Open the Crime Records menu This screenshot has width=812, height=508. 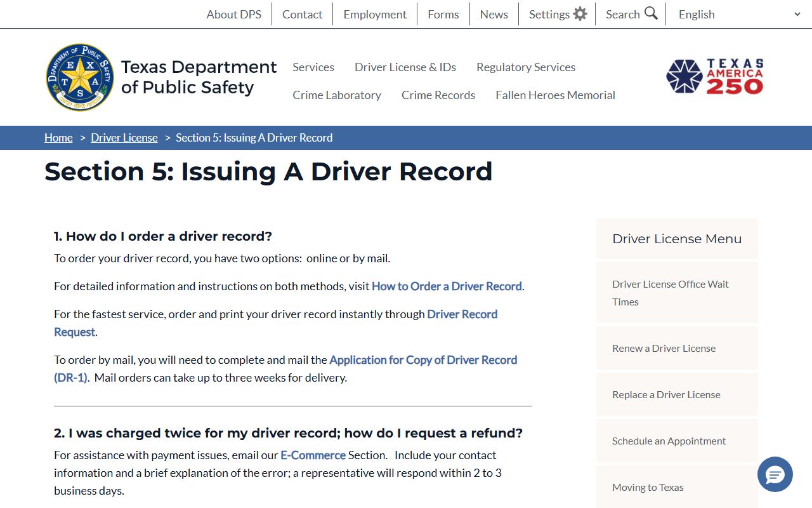point(438,95)
